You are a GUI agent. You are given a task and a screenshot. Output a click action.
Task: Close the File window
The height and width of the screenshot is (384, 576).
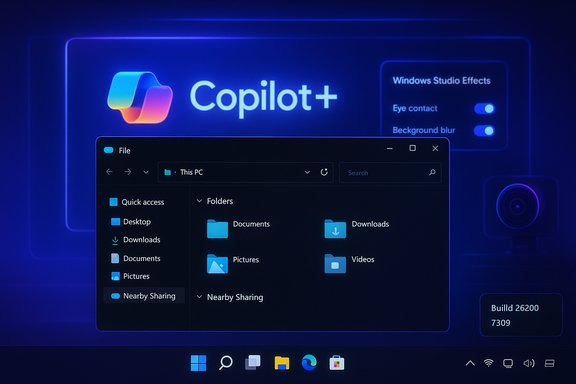[435, 148]
